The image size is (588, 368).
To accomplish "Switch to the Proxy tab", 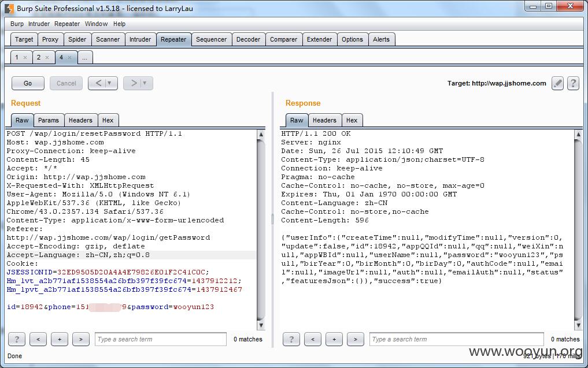I will click(50, 39).
